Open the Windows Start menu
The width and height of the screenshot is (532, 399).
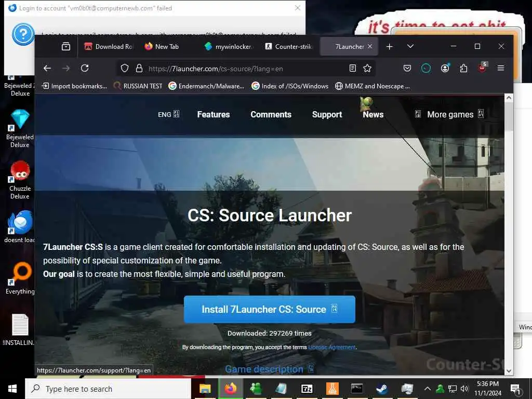12,389
